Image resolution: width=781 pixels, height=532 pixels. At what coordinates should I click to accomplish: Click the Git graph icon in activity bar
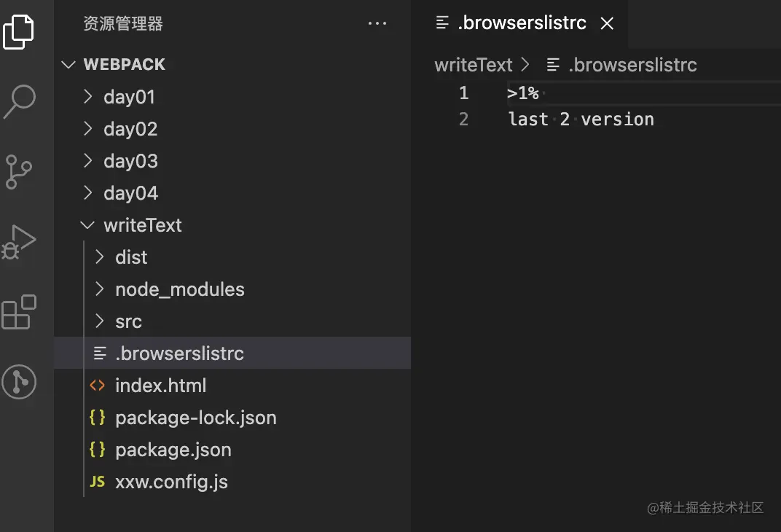(19, 381)
